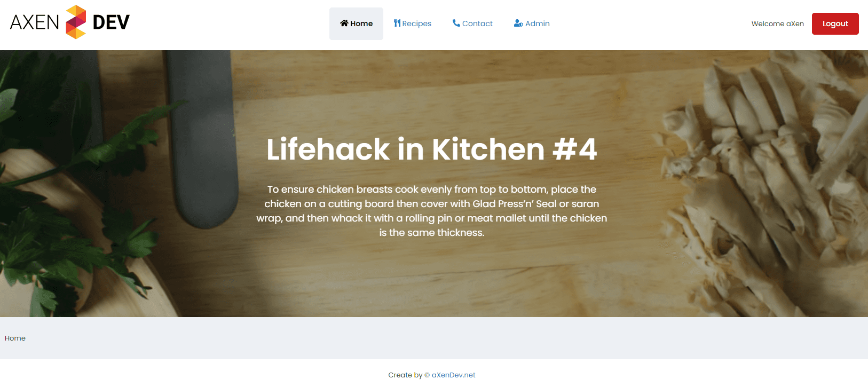Click the colorful hexagon logo icon
The image size is (868, 387).
76,22
